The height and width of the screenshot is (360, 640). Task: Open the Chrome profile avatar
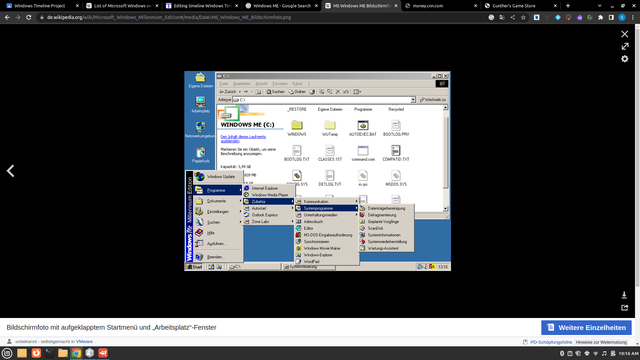click(622, 18)
